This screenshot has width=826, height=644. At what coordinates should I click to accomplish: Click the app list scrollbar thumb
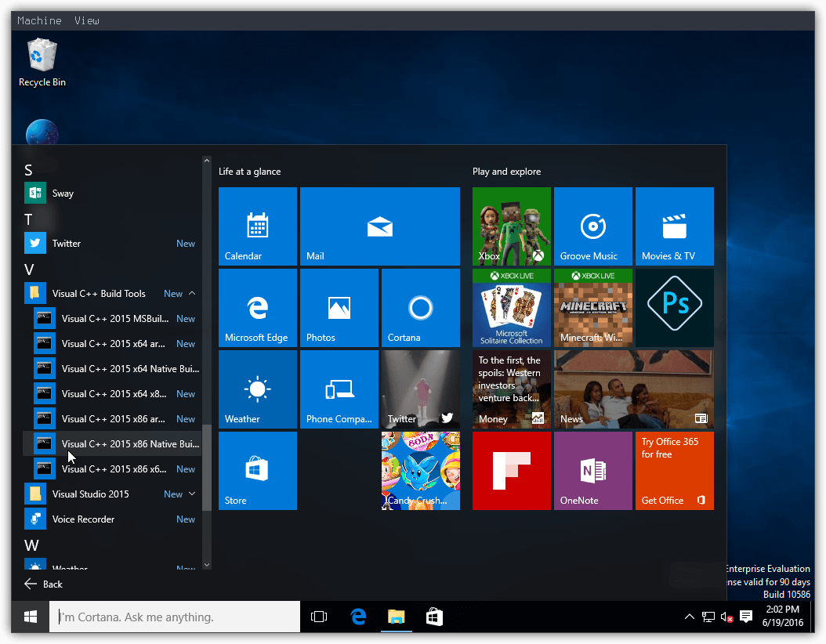(207, 468)
